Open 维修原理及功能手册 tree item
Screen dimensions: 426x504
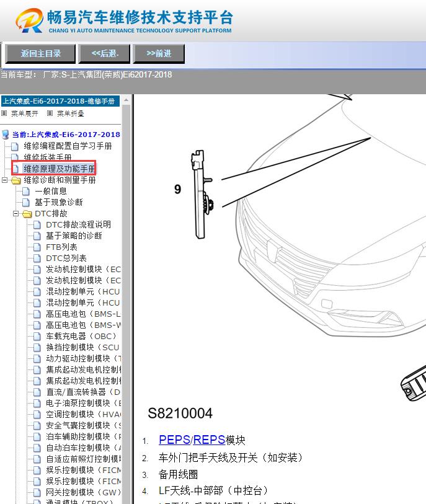pyautogui.click(x=59, y=169)
